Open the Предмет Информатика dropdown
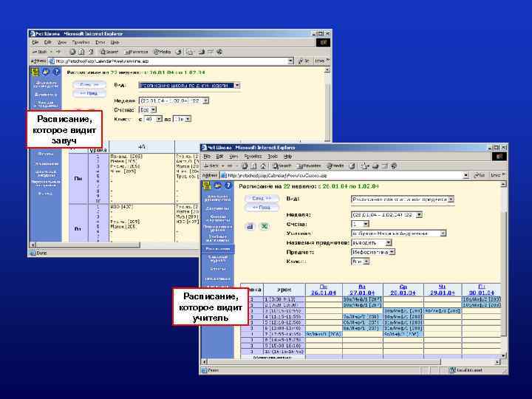 (392, 252)
